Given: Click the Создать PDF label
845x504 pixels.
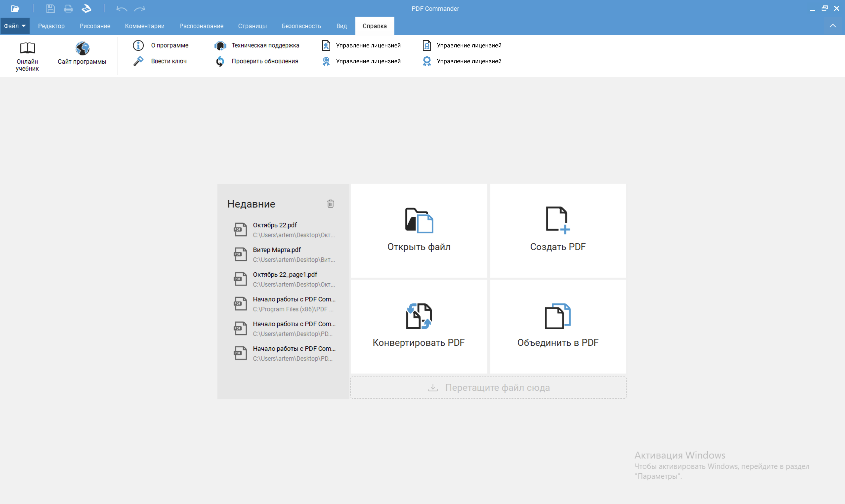Looking at the screenshot, I should coord(558,247).
